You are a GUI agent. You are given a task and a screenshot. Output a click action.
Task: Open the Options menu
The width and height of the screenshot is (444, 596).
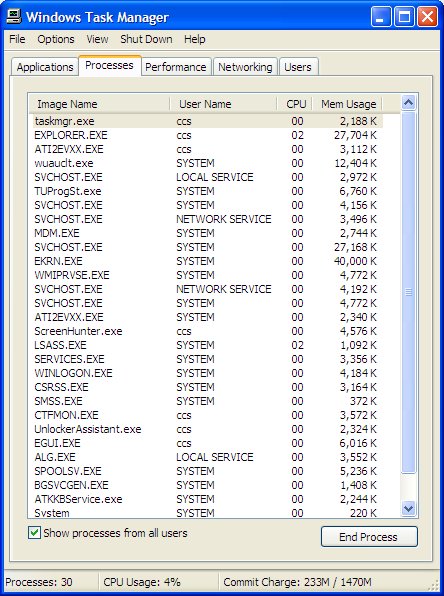pos(56,39)
